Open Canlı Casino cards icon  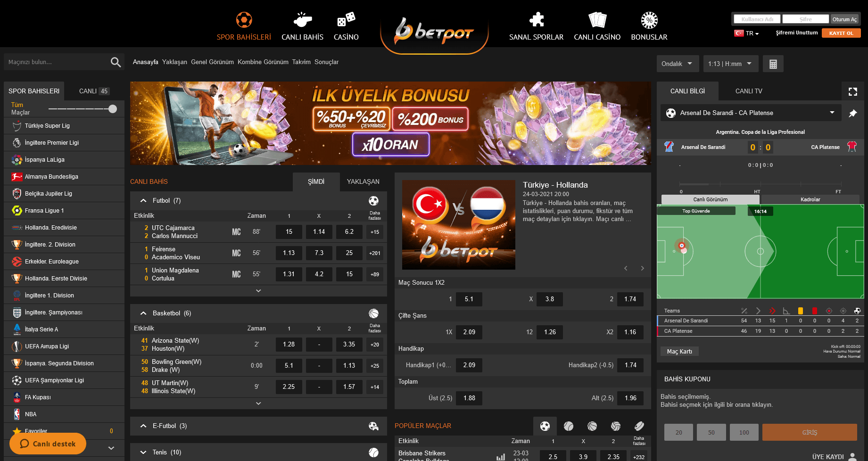597,20
